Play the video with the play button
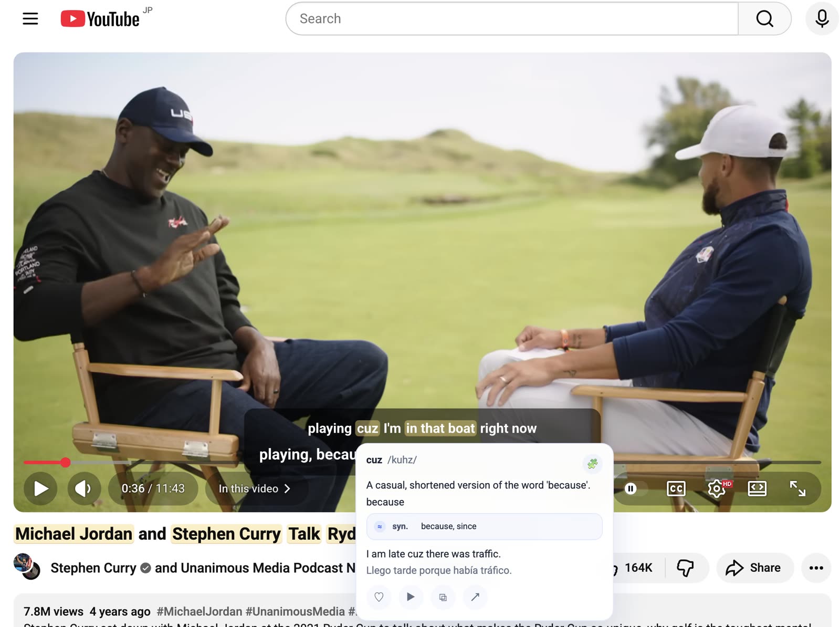This screenshot has height=627, width=840. [40, 488]
